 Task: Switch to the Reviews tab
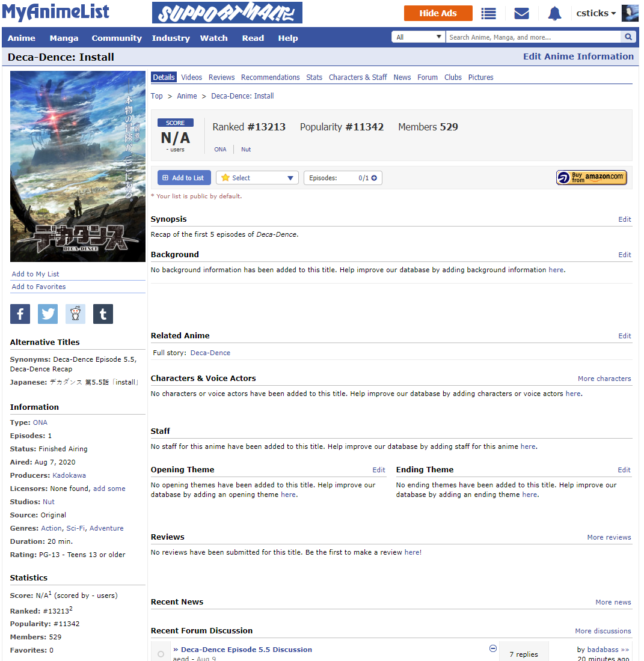point(221,77)
